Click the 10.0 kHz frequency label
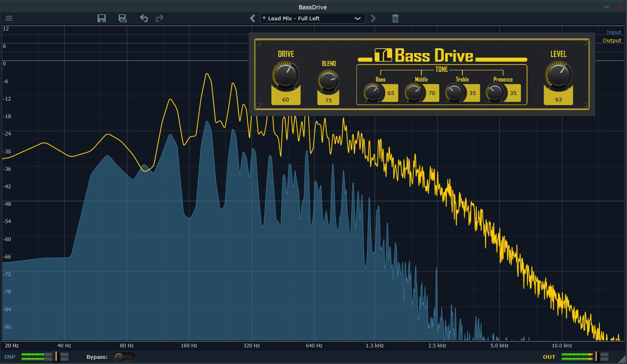This screenshot has height=364, width=627. tap(562, 346)
